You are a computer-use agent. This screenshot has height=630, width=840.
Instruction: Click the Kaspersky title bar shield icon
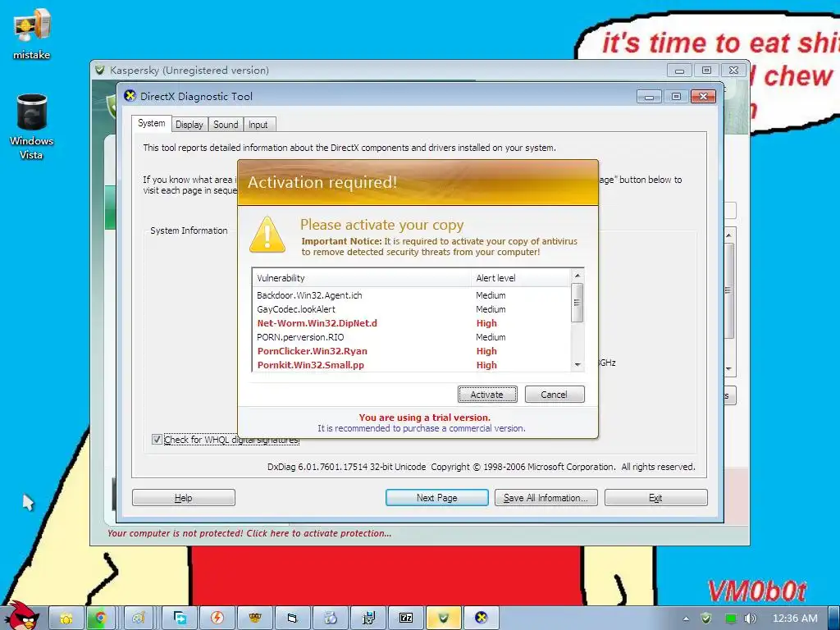[x=99, y=71]
